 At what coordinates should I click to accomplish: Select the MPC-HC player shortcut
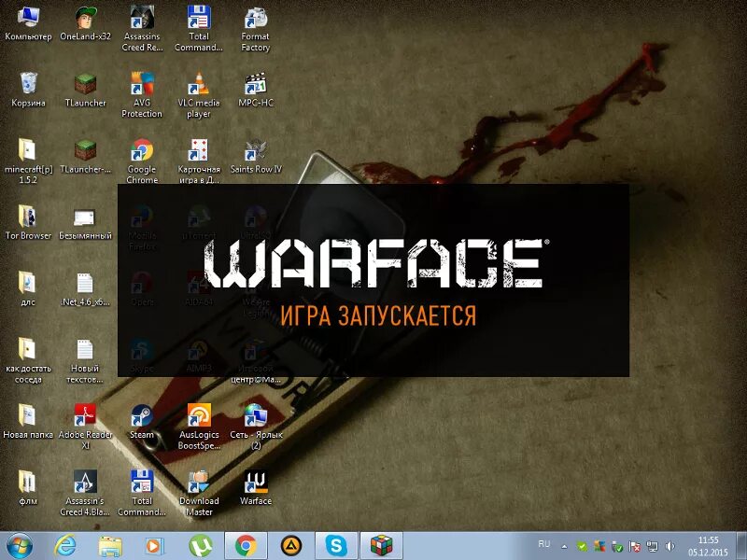(x=256, y=90)
